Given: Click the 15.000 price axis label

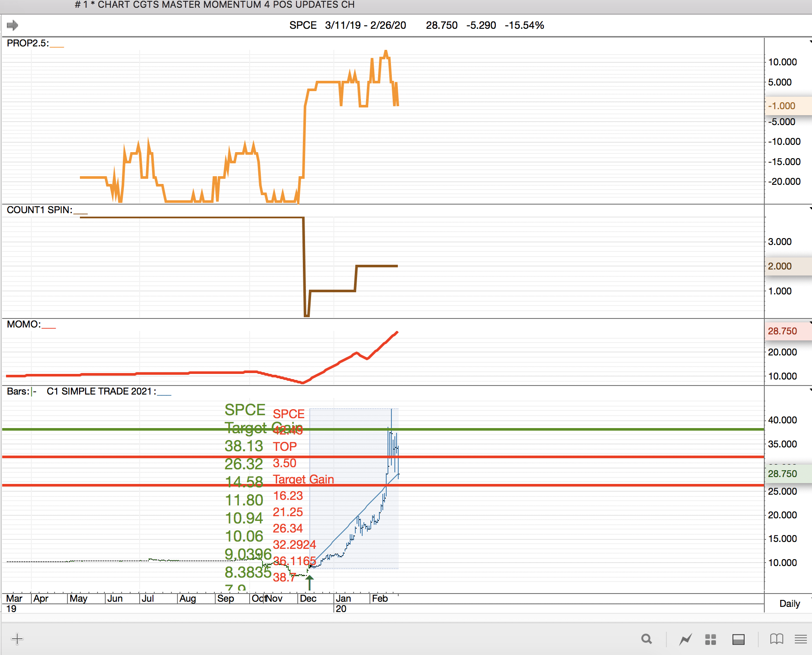Looking at the screenshot, I should tap(782, 539).
